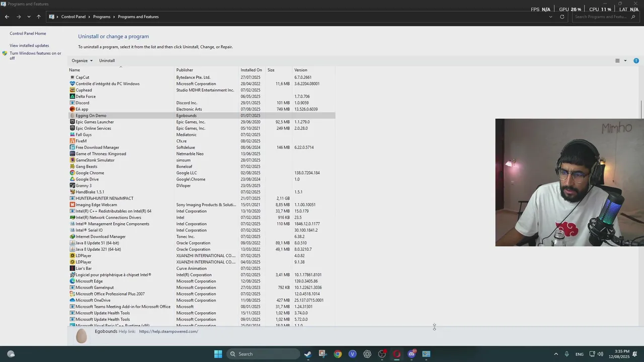Expand the view options dropdown arrow
Image resolution: width=644 pixels, height=362 pixels.
click(625, 61)
